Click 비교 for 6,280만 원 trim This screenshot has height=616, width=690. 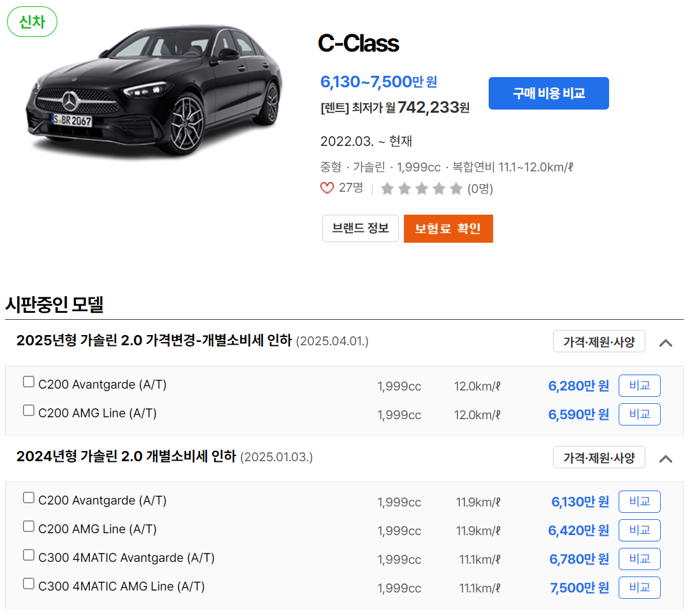[x=640, y=386]
